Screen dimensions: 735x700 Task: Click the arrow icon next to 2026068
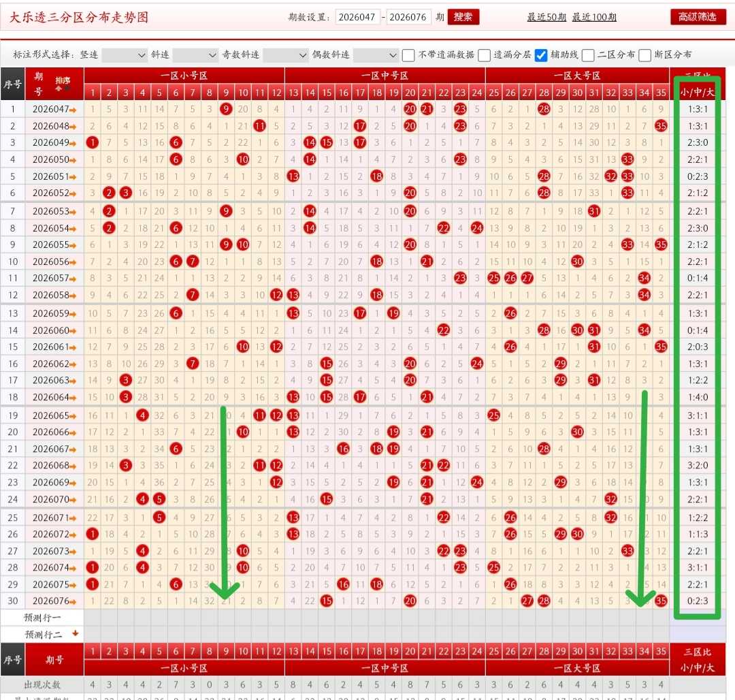pyautogui.click(x=73, y=466)
